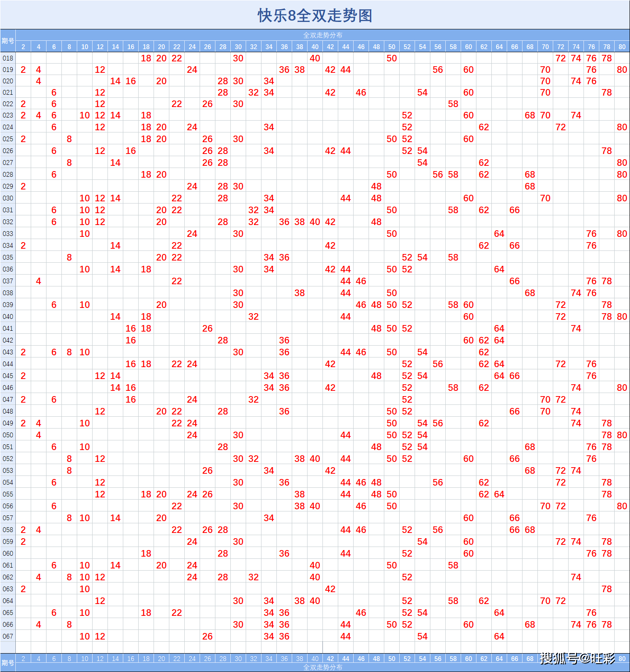Image resolution: width=630 pixels, height=672 pixels.
Task: Click number 68 in row 023
Action: (x=530, y=115)
